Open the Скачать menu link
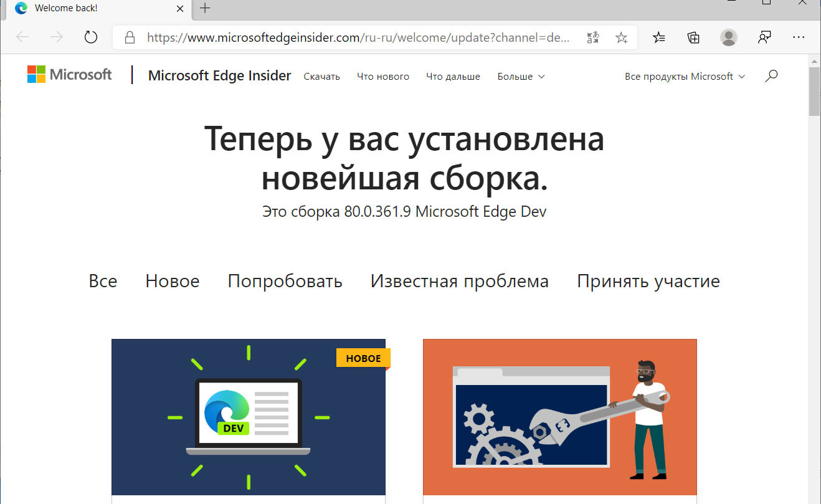Screen dimensions: 821x504 [x=321, y=77]
